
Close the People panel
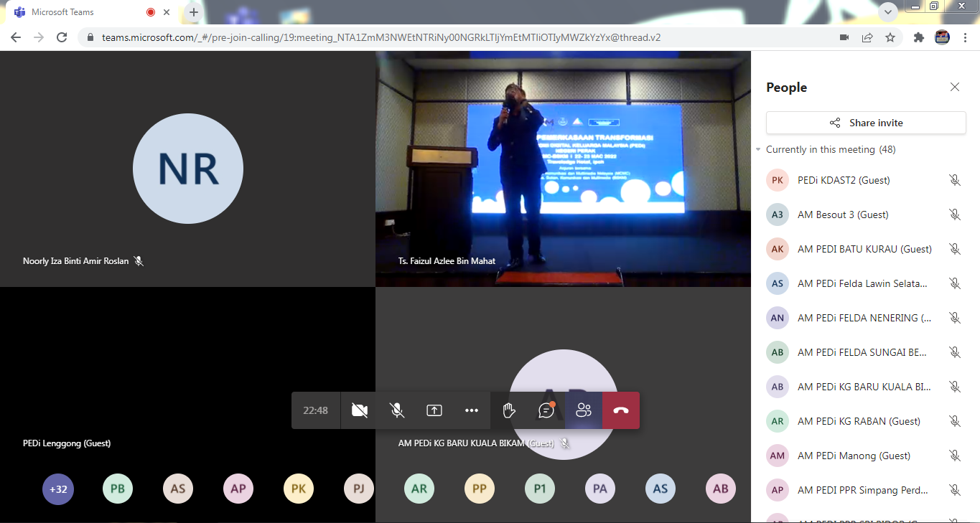pyautogui.click(x=954, y=87)
